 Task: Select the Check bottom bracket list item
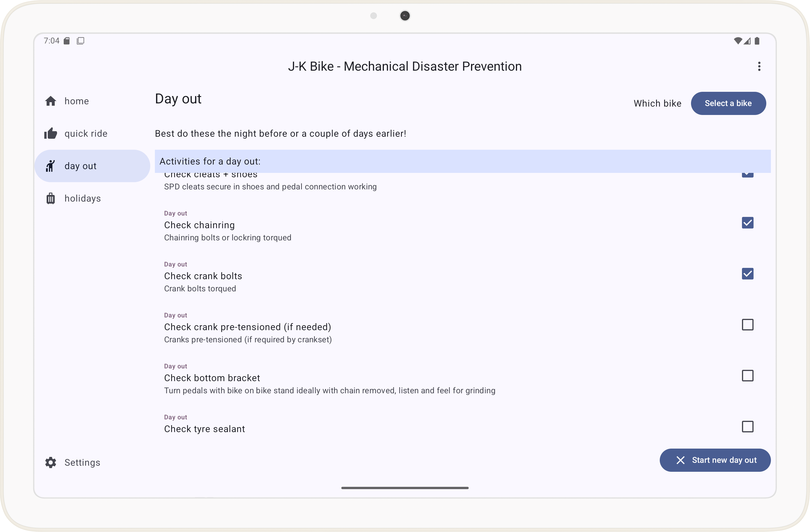click(329, 378)
